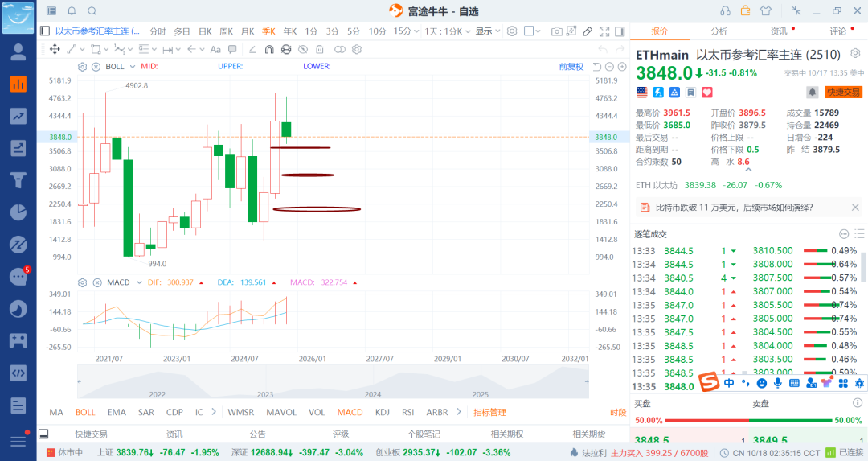Set price alert with bell icon

click(x=812, y=92)
